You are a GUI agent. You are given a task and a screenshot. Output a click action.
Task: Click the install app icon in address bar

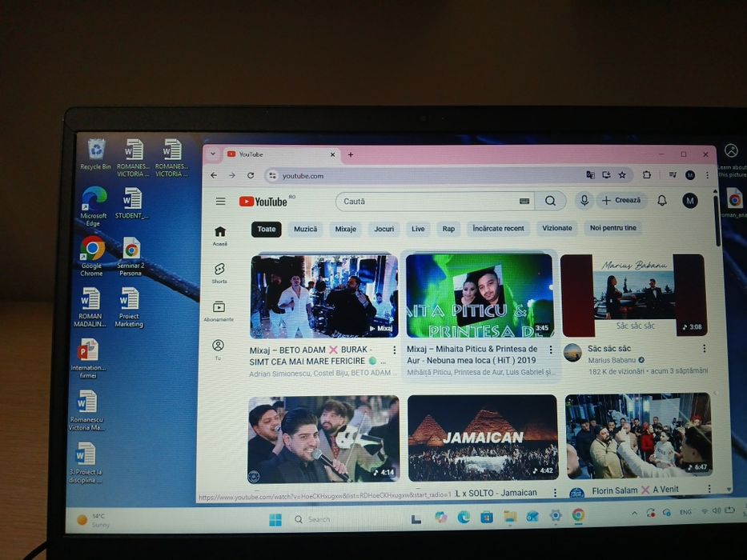coord(606,174)
